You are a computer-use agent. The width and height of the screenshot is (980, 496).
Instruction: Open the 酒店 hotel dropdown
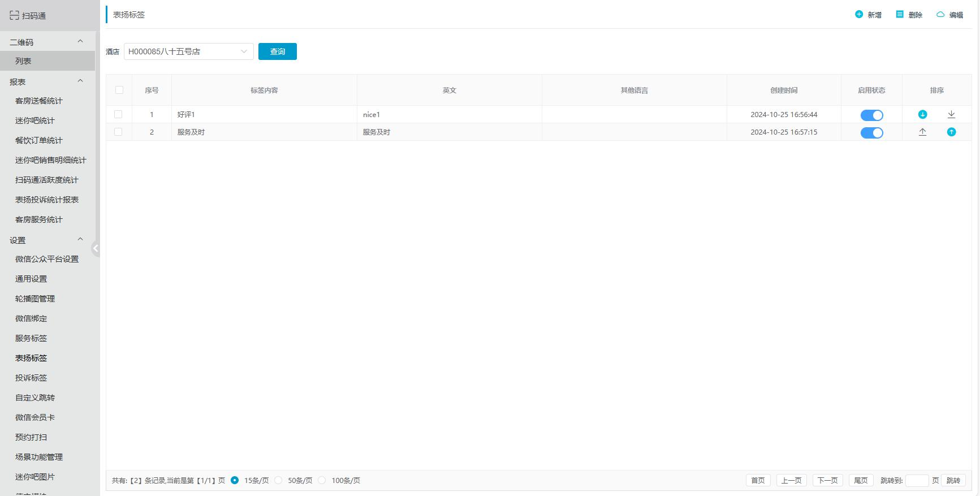click(x=188, y=51)
